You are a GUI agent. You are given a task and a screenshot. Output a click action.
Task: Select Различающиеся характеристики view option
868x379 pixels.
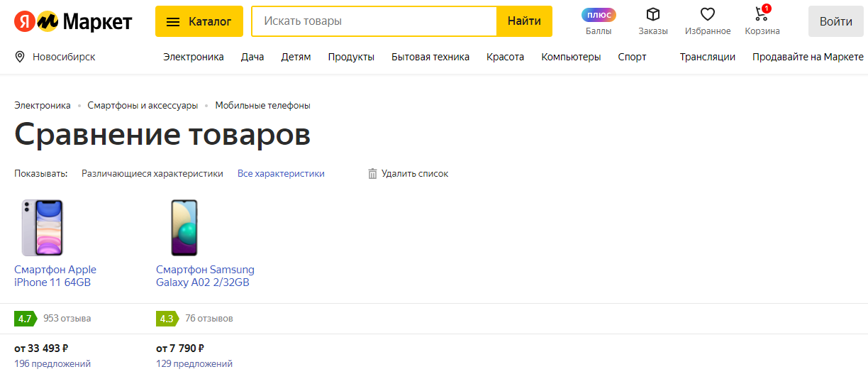(x=152, y=173)
